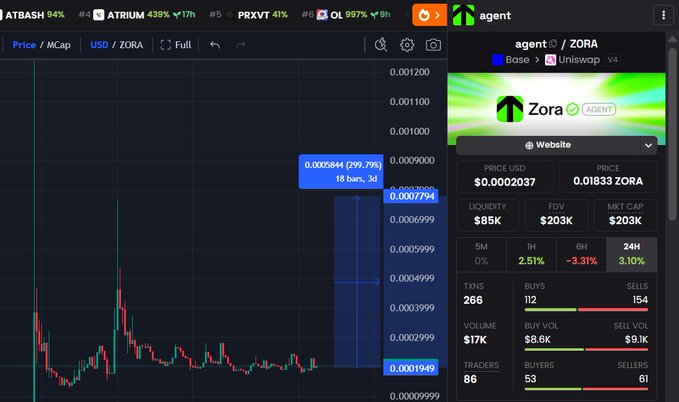Viewport: 679px width, 402px height.
Task: Click the measurement tooltip showing 299.79%
Action: click(341, 172)
